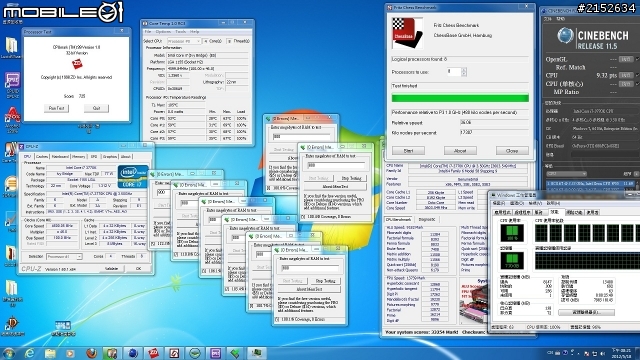Open Task Manager 檔案(F) menu

499,203
